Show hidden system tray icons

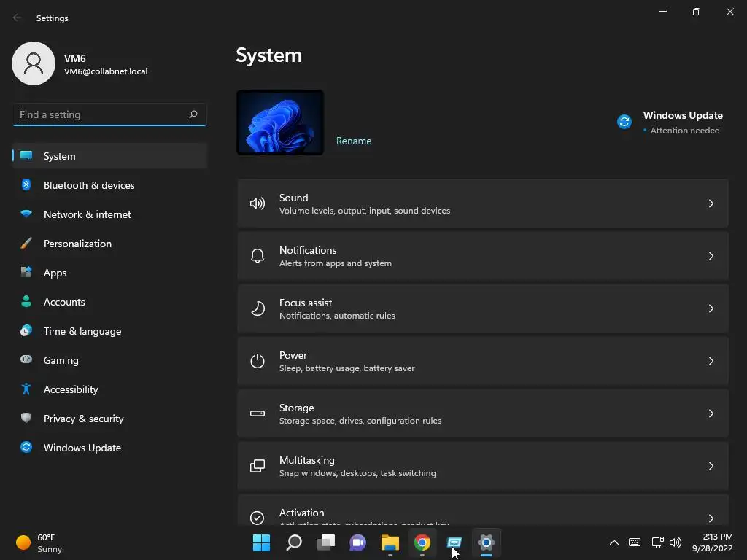614,542
